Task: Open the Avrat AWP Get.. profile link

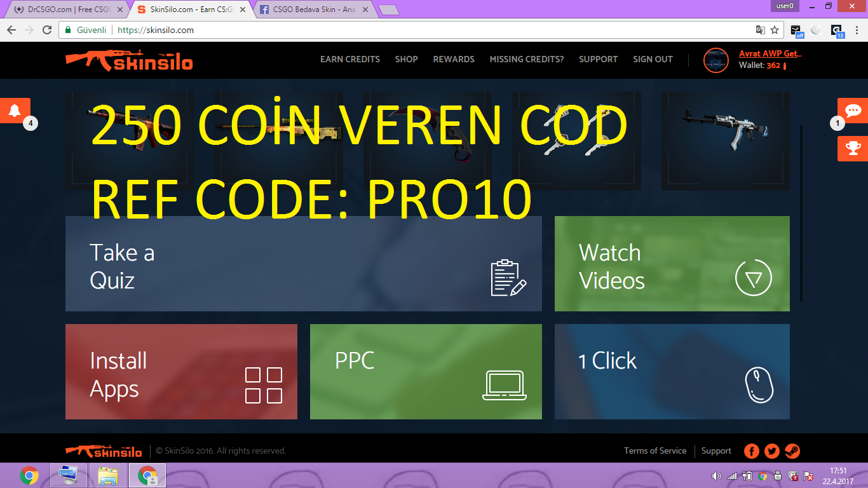Action: (x=770, y=54)
